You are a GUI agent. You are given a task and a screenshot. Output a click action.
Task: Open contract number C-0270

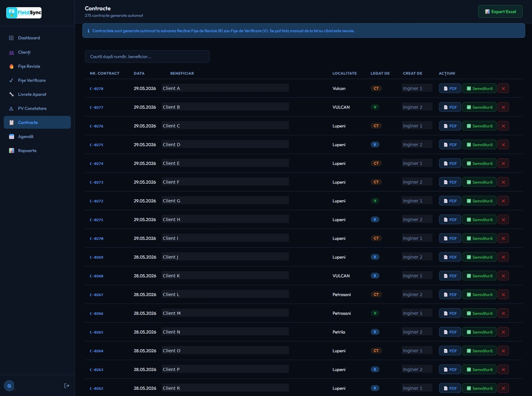[x=96, y=239]
